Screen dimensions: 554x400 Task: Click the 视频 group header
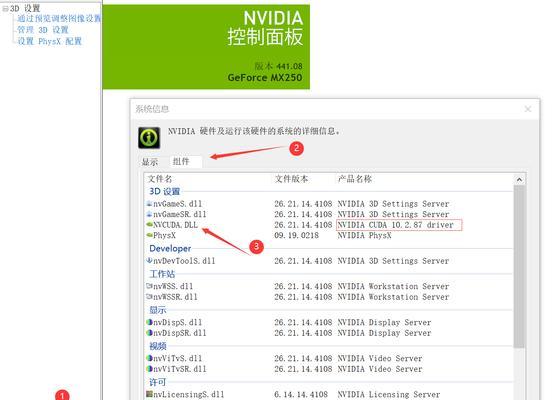coord(158,346)
